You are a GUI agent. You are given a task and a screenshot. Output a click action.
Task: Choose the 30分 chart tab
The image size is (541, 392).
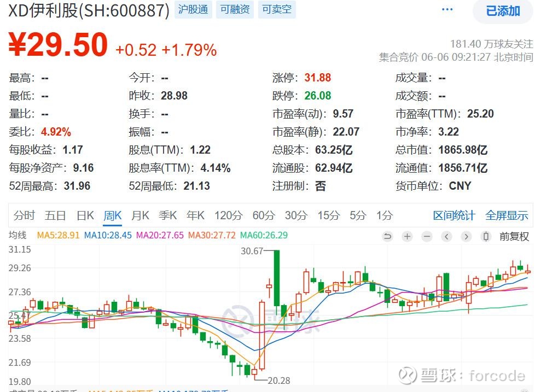296,215
